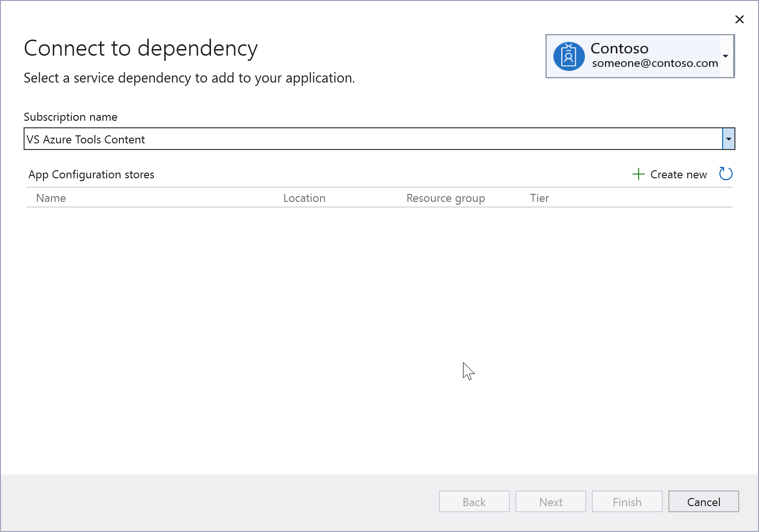Sort stores by the Tier column header
This screenshot has height=532, width=759.
point(540,198)
